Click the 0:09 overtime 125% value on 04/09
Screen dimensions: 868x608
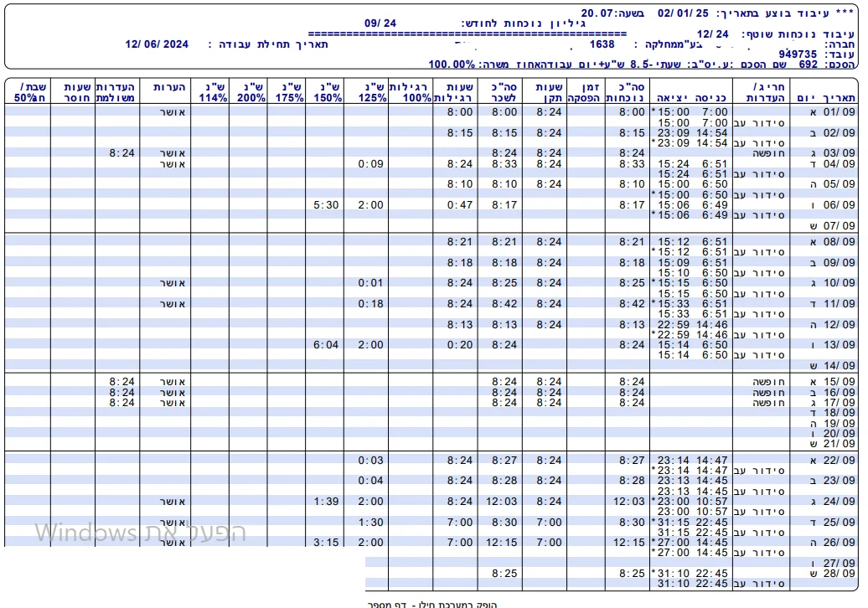click(x=370, y=164)
